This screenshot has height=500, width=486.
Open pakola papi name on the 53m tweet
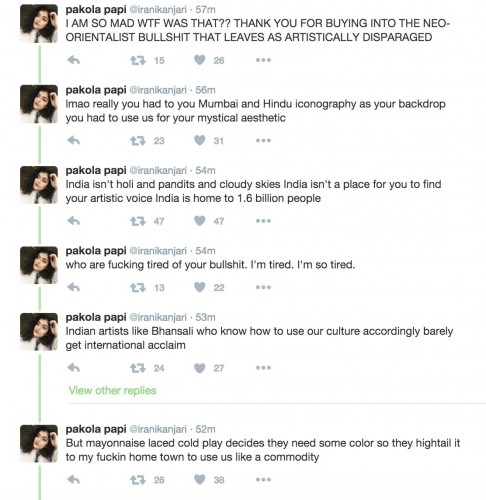point(96,317)
